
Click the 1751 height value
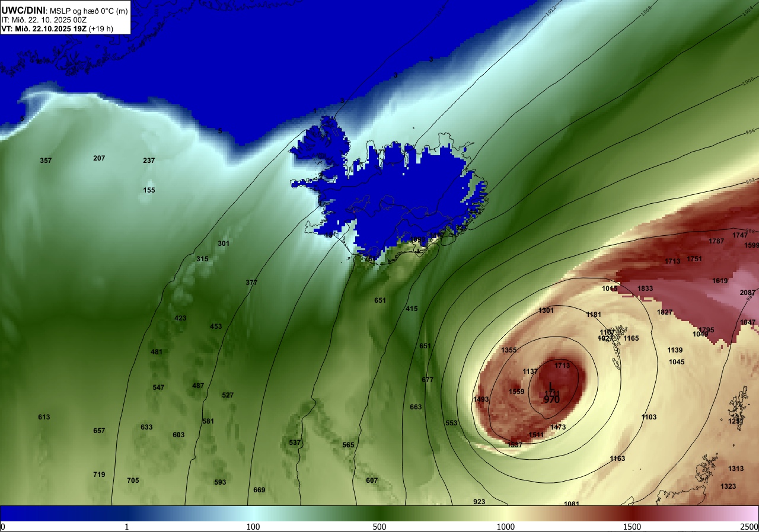point(694,259)
